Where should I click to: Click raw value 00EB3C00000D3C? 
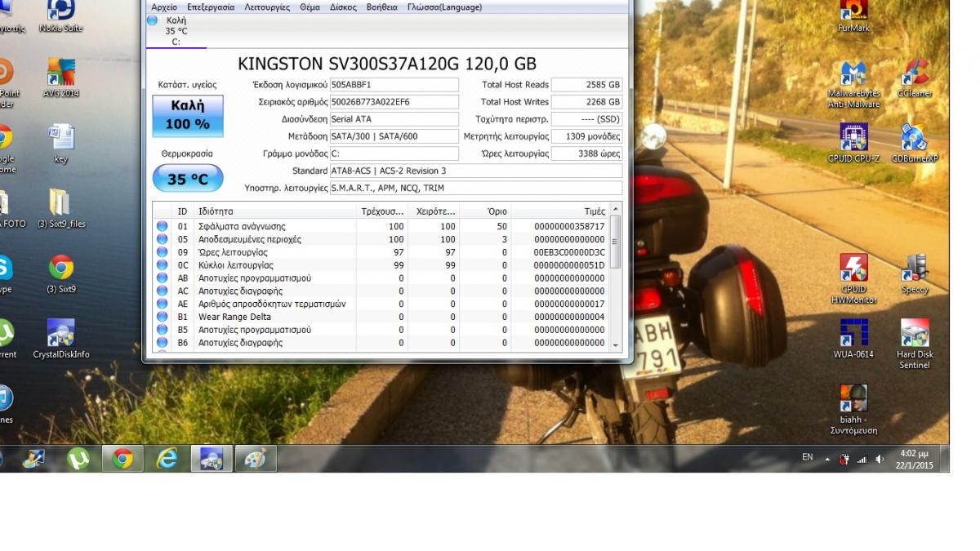pyautogui.click(x=569, y=252)
